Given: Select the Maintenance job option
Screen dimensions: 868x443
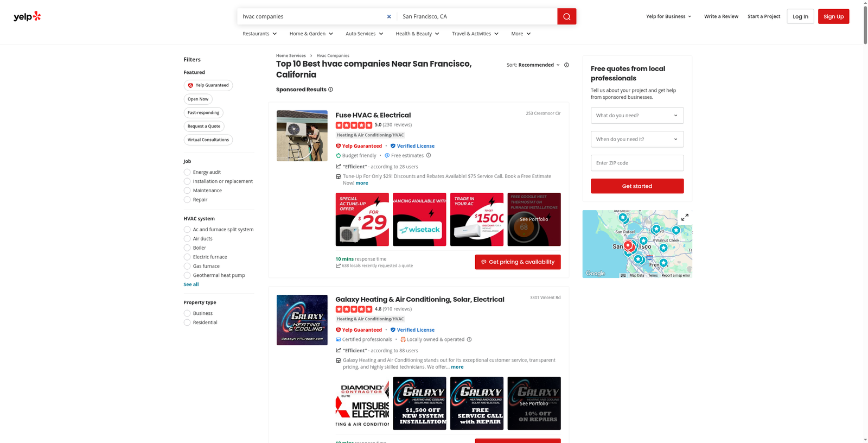Looking at the screenshot, I should click(187, 191).
